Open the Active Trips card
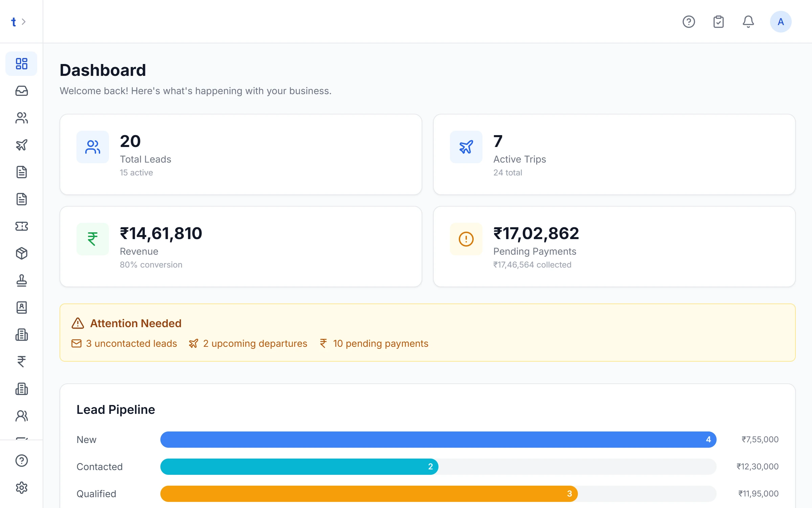Screen dimensions: 812x508 (x=614, y=154)
